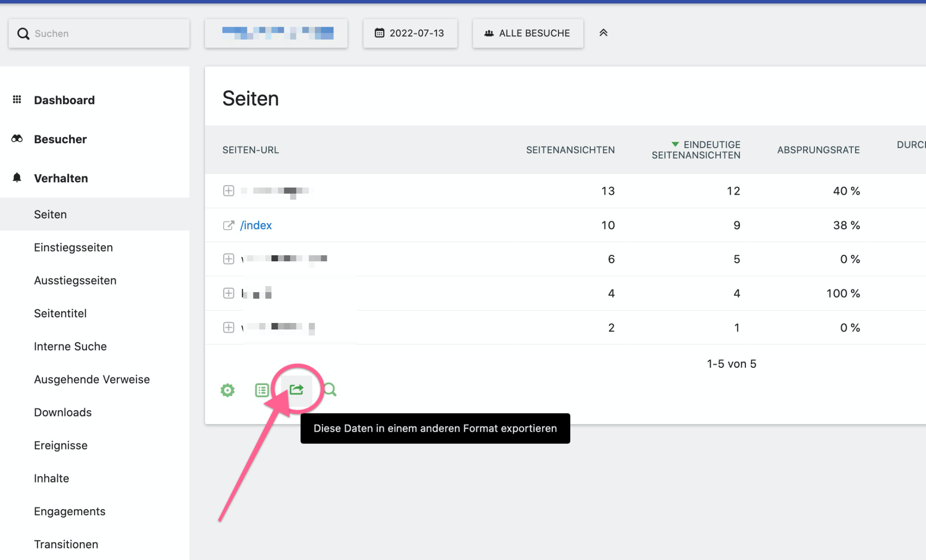Expand the first row with 13 page views
926x560 pixels.
pos(228,191)
